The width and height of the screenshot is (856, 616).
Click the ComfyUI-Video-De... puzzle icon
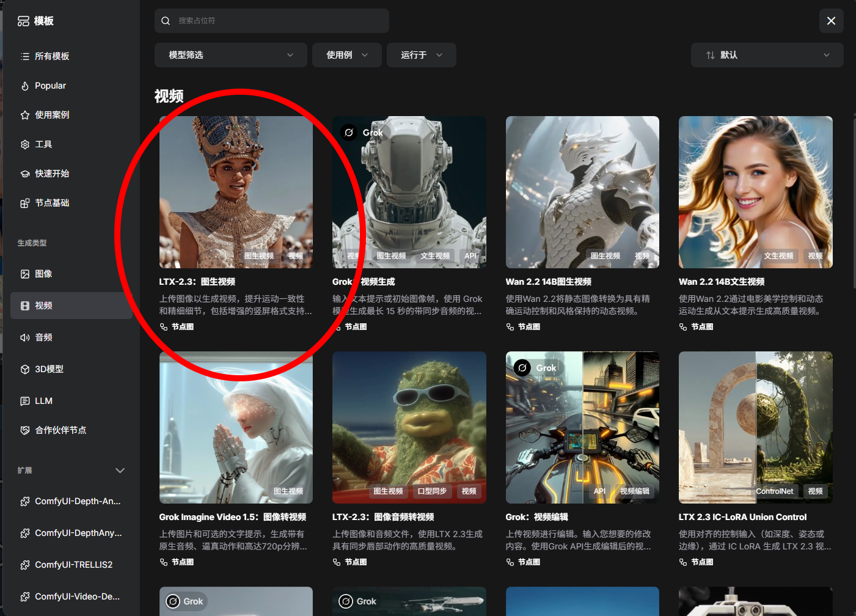tap(25, 596)
